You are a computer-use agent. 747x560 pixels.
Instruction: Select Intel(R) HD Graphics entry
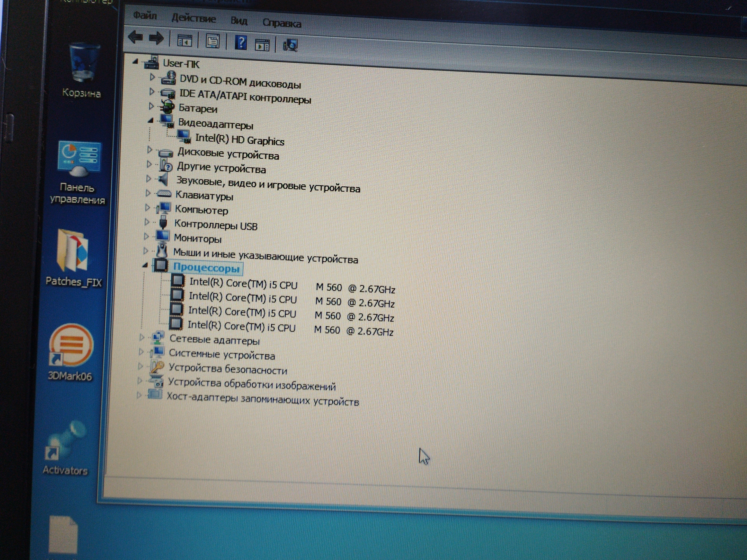pos(240,140)
